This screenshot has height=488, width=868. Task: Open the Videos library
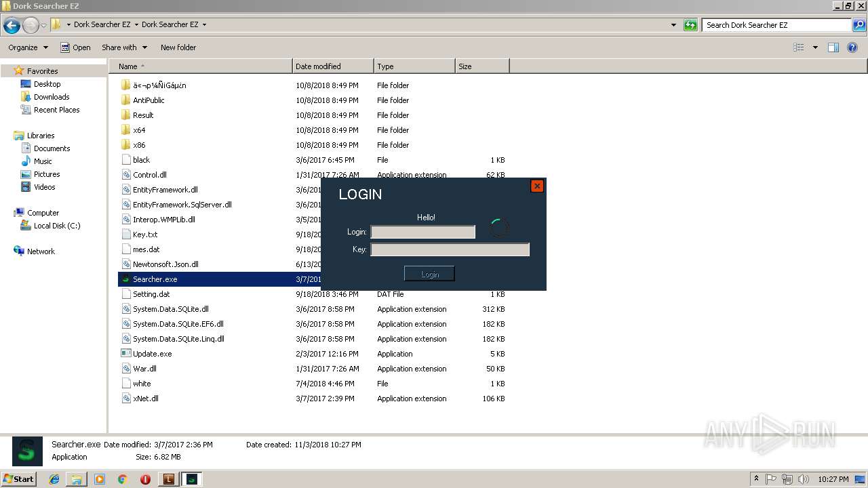point(45,187)
